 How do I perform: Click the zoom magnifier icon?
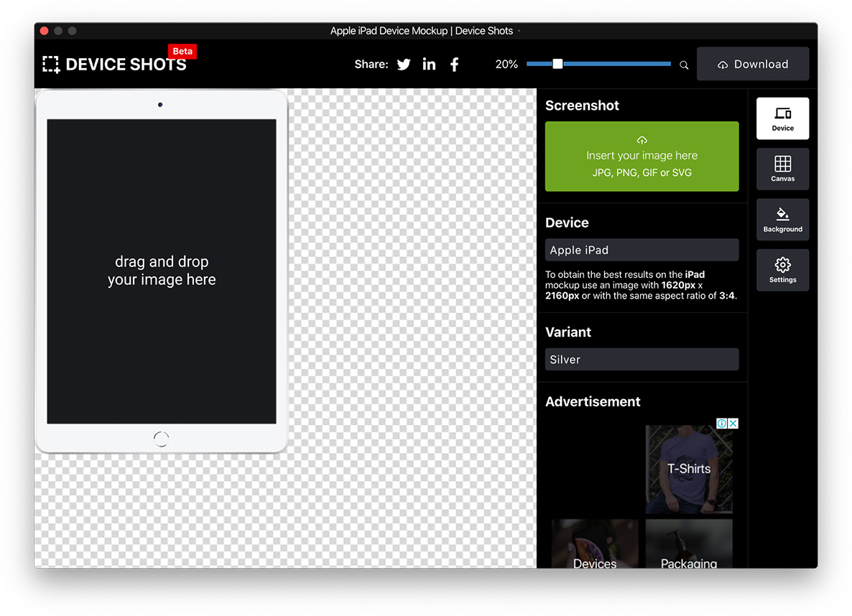(x=684, y=65)
